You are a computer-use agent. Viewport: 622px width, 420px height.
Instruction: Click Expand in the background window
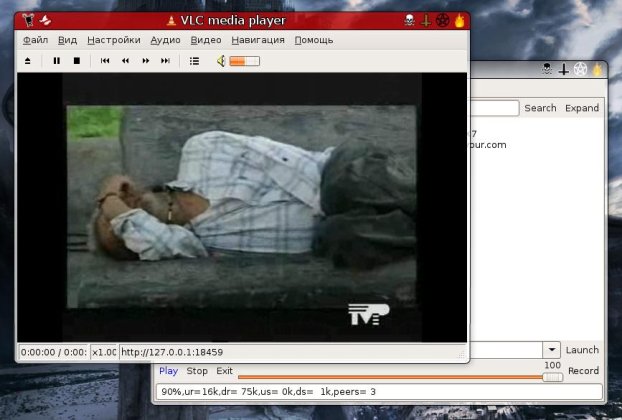(582, 108)
